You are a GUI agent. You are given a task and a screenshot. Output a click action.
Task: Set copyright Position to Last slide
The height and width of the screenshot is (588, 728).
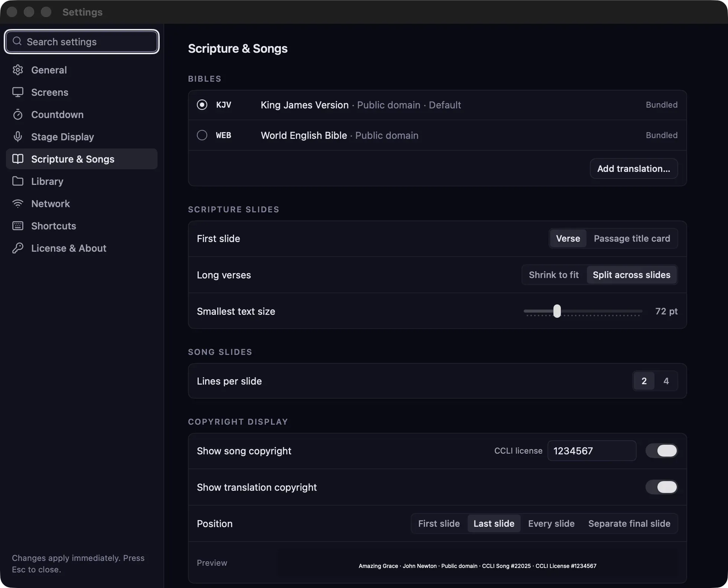(494, 523)
